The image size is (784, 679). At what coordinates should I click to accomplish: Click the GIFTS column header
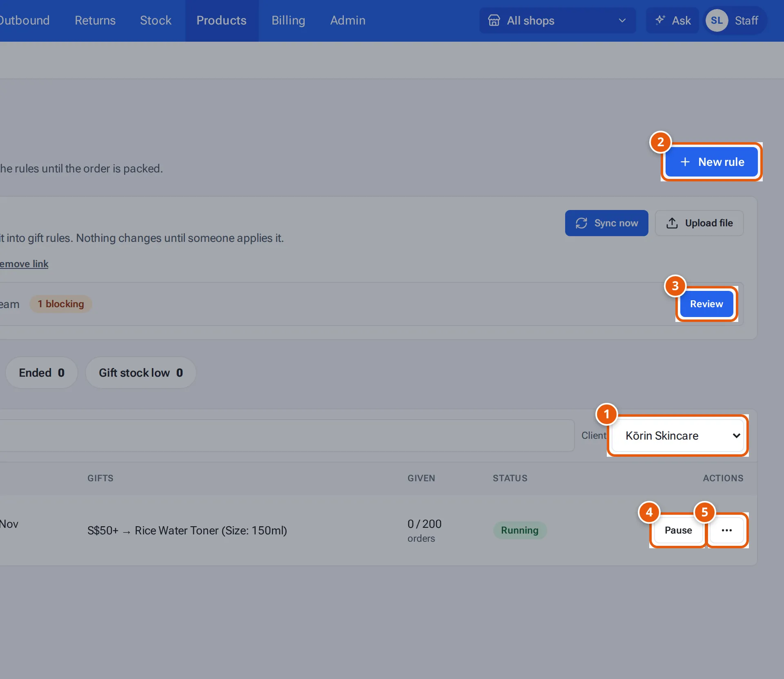pos(100,478)
